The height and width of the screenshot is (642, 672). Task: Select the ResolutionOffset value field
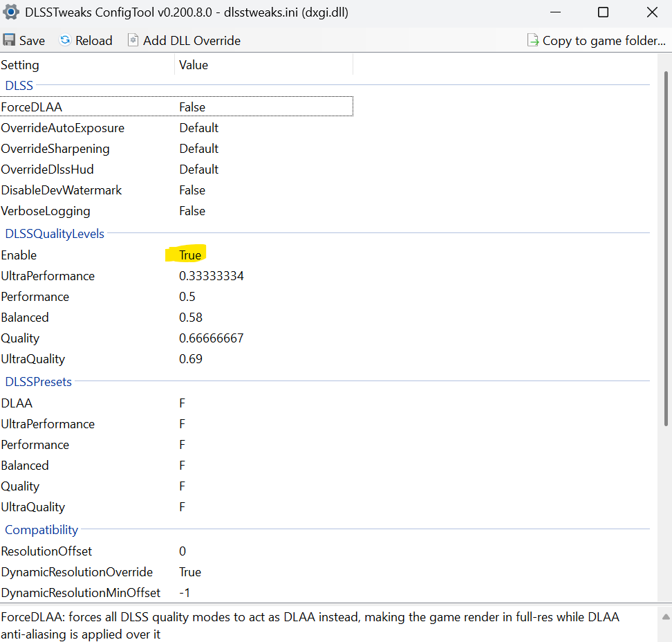[x=183, y=551]
